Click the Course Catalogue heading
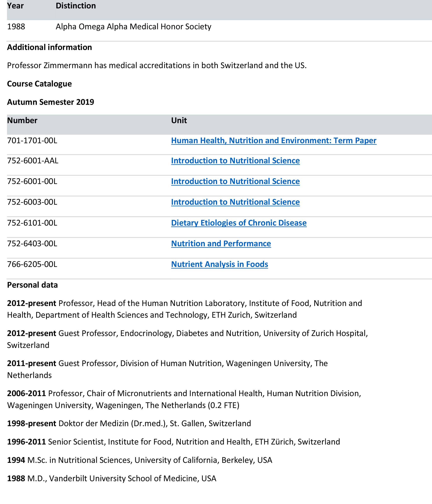 [x=39, y=84]
